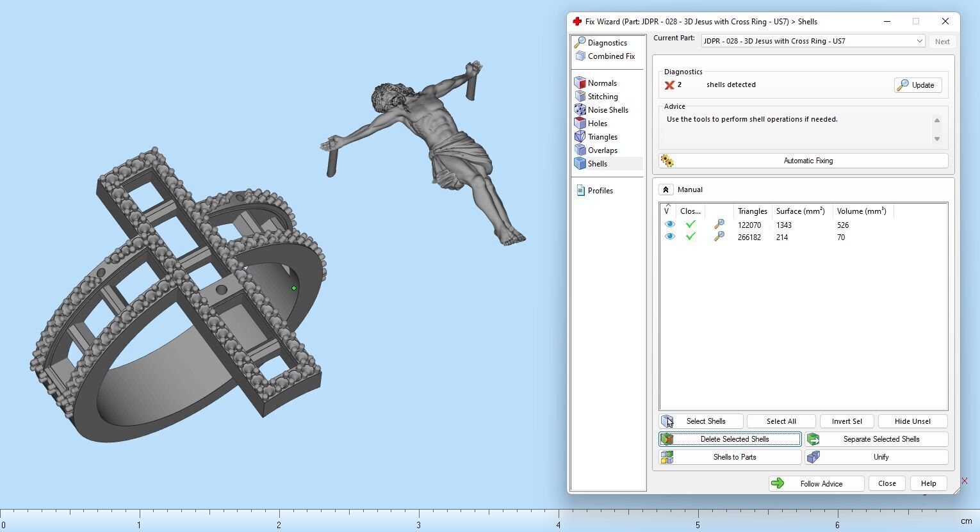Click the Select All button
Screen dimensions: 980x532
click(x=781, y=421)
